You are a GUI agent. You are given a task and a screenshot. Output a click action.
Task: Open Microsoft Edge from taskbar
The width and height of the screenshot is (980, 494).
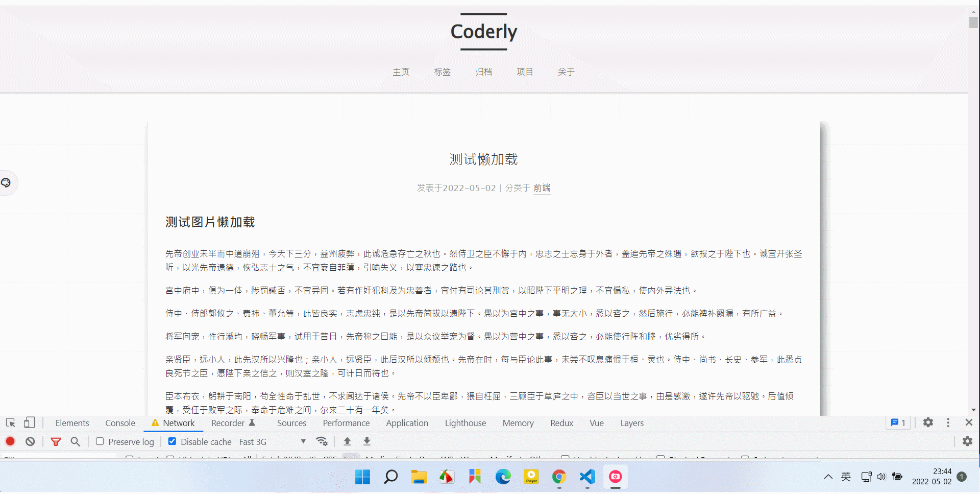503,477
